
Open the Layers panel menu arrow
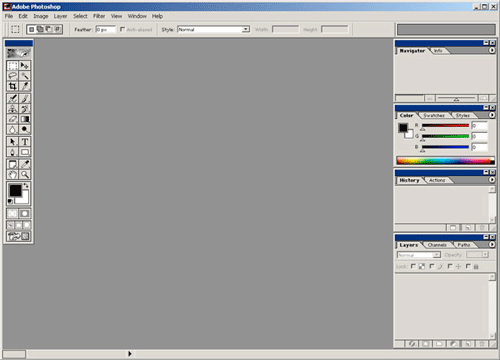click(x=492, y=244)
